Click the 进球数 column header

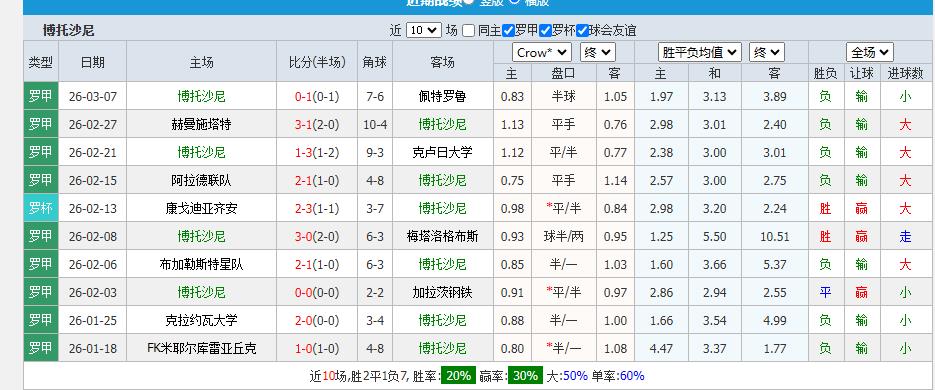(905, 73)
